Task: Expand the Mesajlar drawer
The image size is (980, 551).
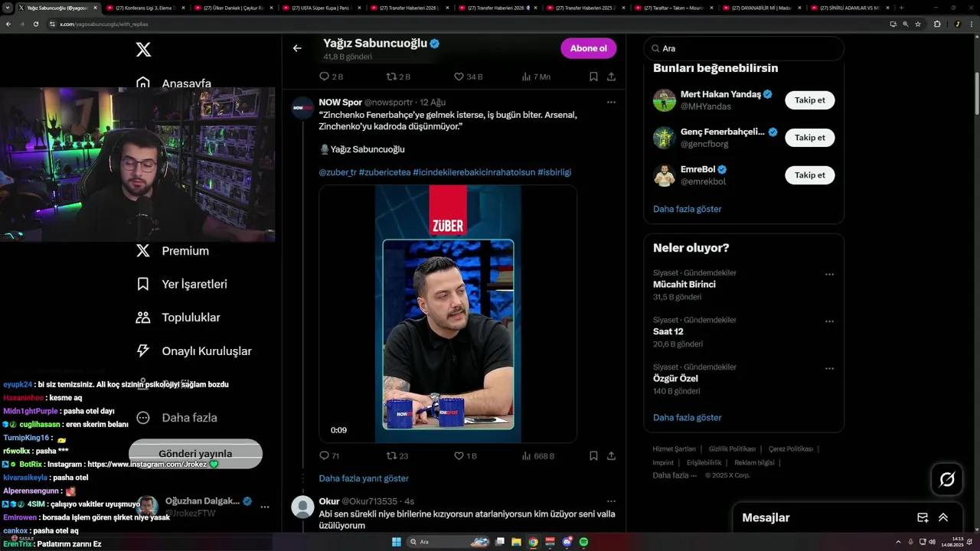Action: (x=943, y=518)
